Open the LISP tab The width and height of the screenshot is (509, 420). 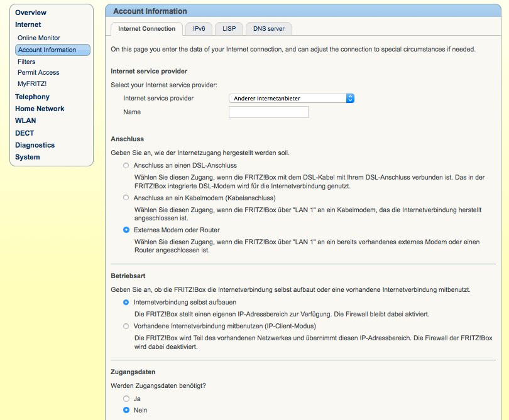[x=229, y=29]
